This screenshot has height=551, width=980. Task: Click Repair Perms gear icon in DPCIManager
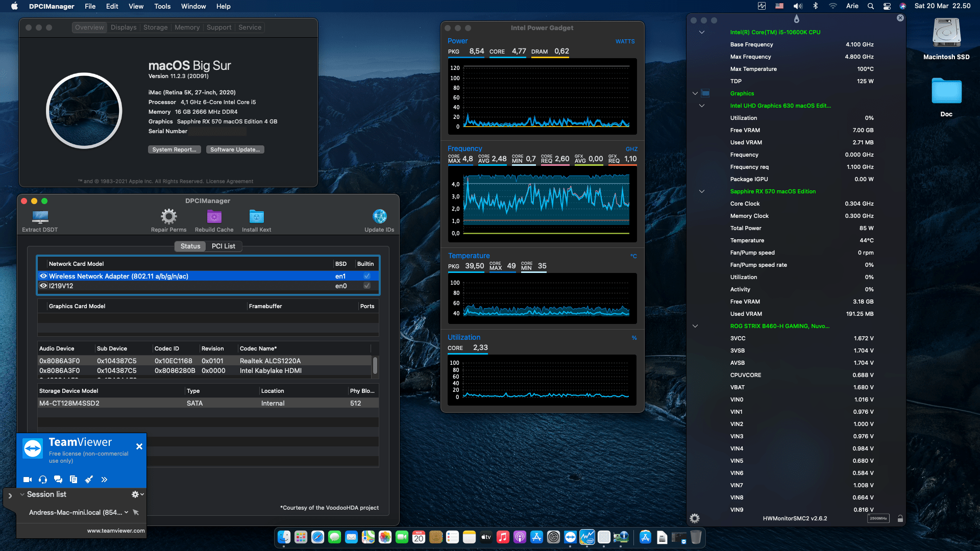(x=168, y=217)
